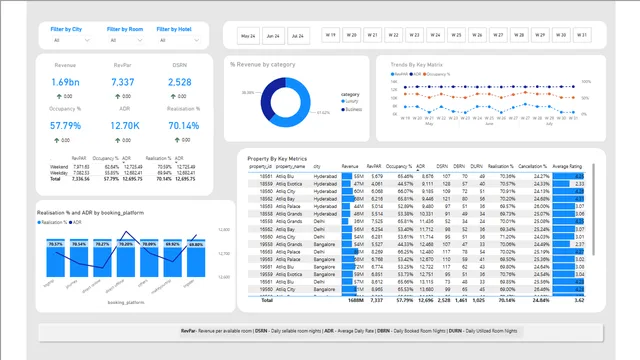
Task: Select the Jul 24 month slicer button
Action: 298,36
